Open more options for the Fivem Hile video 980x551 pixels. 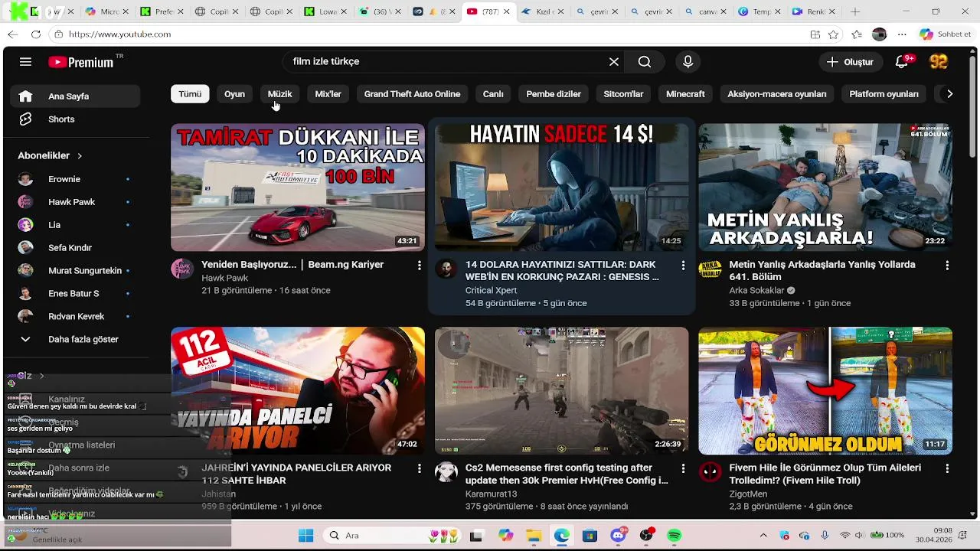tap(947, 468)
